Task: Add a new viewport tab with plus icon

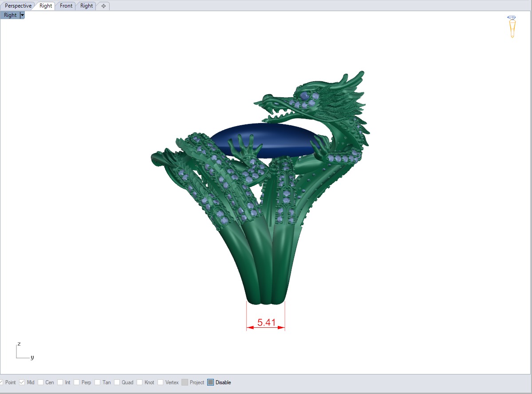Action: [x=103, y=6]
